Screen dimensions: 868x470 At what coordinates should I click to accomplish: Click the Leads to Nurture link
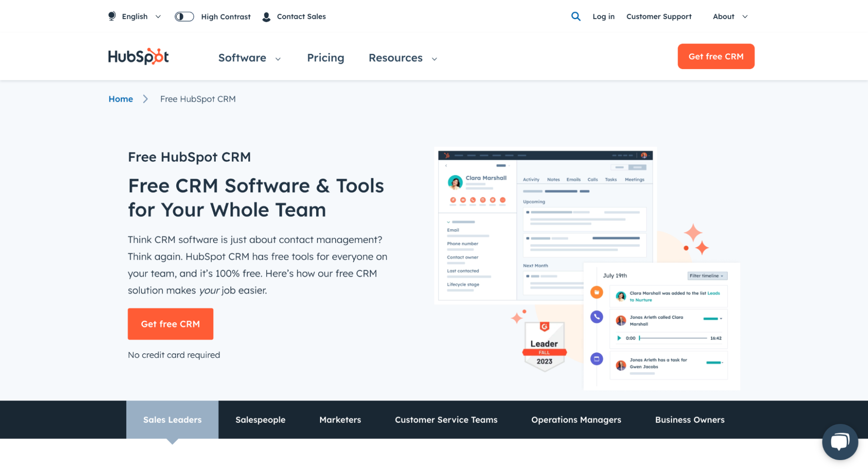(675, 296)
